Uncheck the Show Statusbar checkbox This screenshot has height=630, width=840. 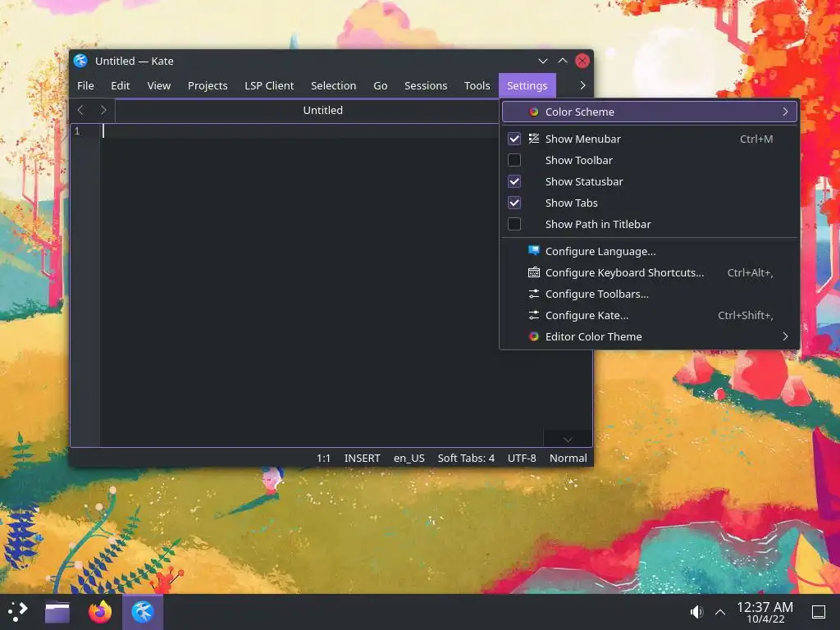tap(514, 181)
